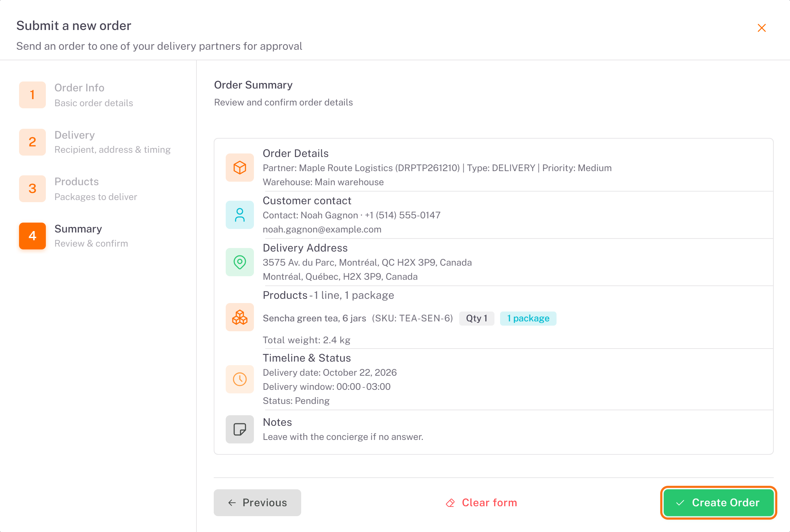Image resolution: width=790 pixels, height=532 pixels.
Task: Click the Delivery Address pin icon
Action: [240, 262]
